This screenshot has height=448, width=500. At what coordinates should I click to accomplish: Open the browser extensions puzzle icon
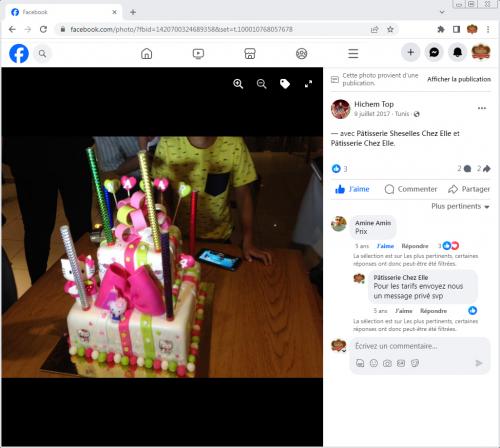(441, 29)
